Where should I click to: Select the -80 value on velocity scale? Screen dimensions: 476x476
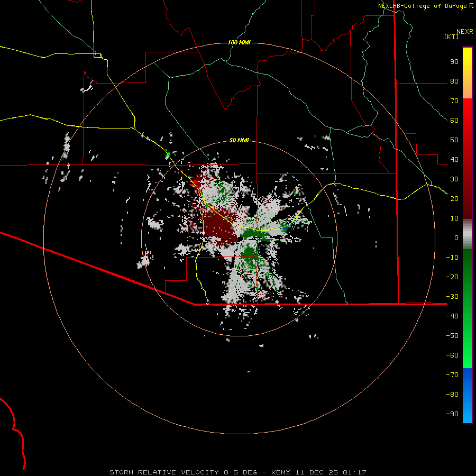pyautogui.click(x=452, y=395)
